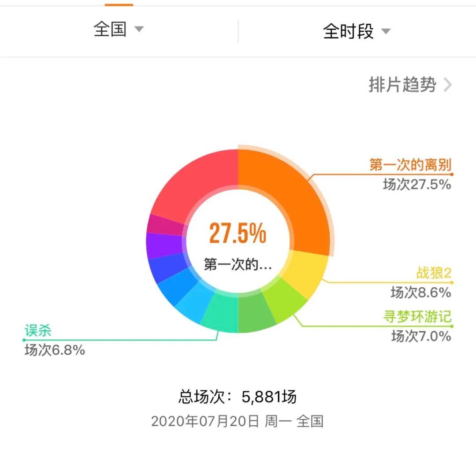Tap the 27.5% percentage in chart center
The height and width of the screenshot is (449, 476).
tap(238, 235)
